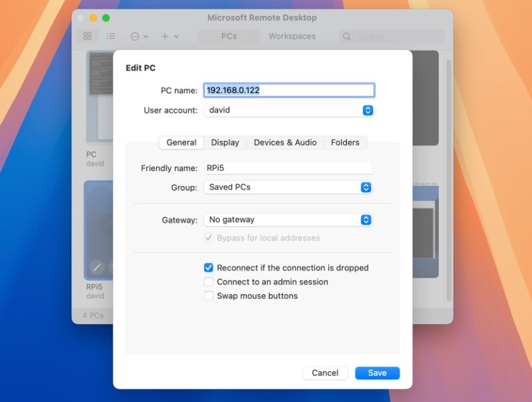The width and height of the screenshot is (532, 402).
Task: Click the edit pencil icon on the RPi5 thumbnail
Action: click(x=96, y=266)
